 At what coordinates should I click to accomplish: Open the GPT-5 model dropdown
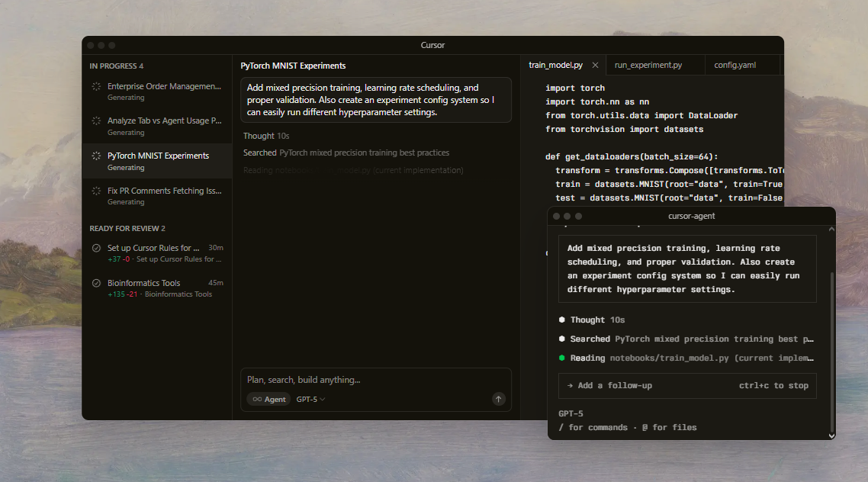click(x=310, y=399)
